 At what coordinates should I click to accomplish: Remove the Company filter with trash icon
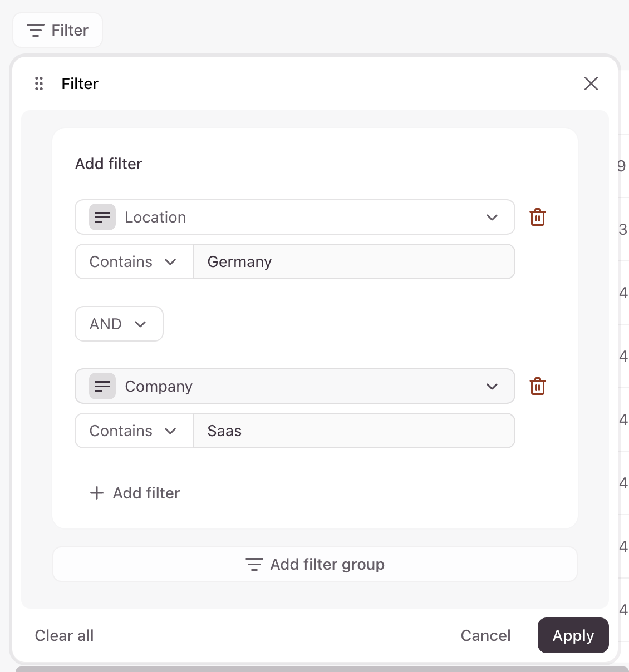click(537, 386)
